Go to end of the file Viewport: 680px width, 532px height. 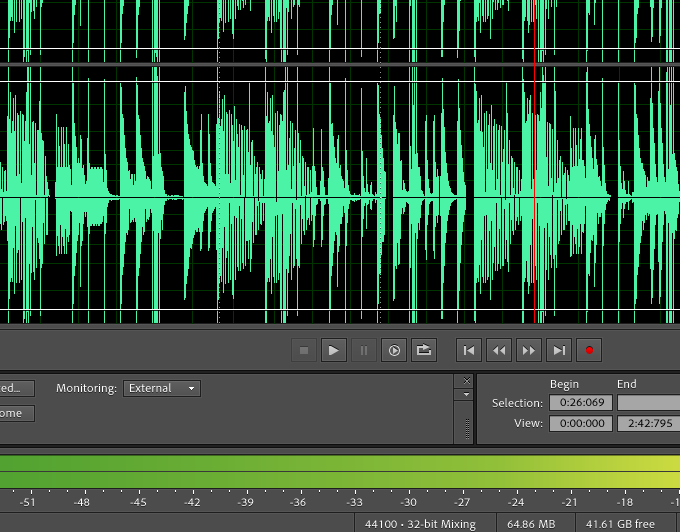(559, 350)
